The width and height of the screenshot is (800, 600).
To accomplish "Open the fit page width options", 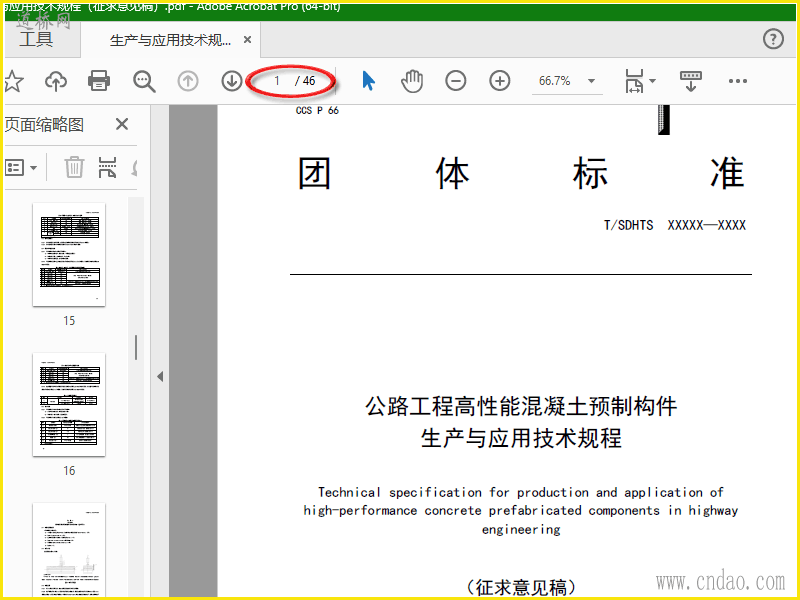I will point(640,81).
